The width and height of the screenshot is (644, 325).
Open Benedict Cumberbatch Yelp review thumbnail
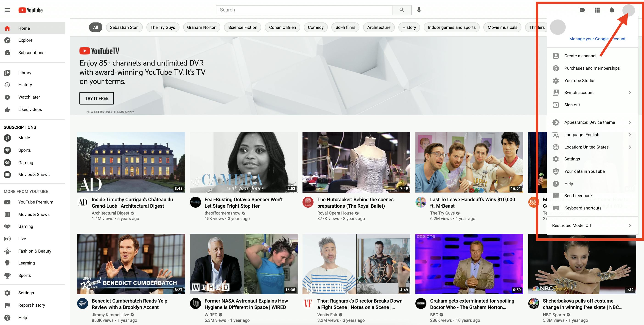[131, 264]
